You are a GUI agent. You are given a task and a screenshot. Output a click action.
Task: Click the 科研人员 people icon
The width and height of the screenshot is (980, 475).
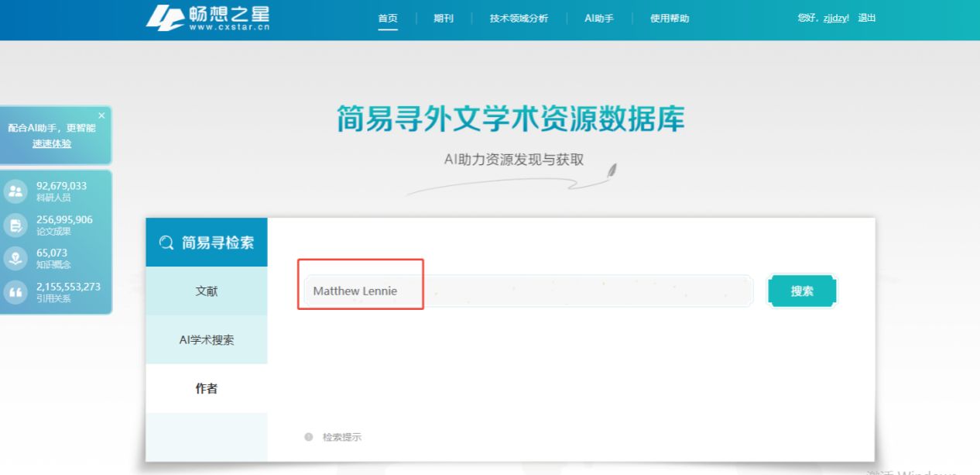(x=15, y=191)
